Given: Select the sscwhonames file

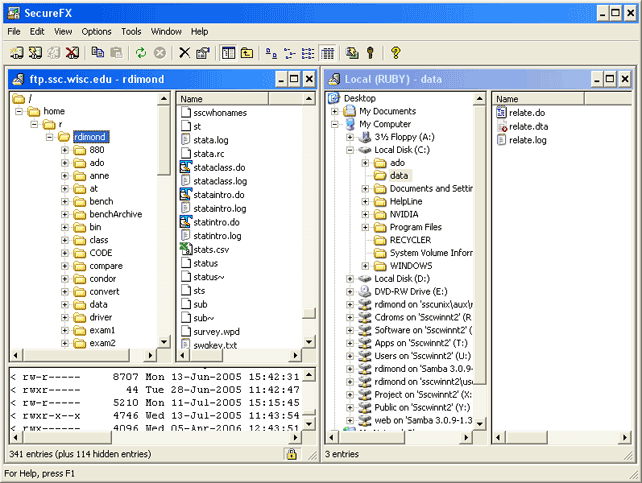Looking at the screenshot, I should pos(220,113).
